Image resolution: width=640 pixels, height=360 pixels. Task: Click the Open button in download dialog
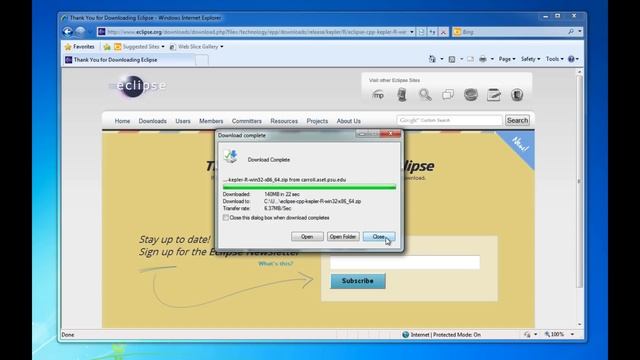(307, 237)
